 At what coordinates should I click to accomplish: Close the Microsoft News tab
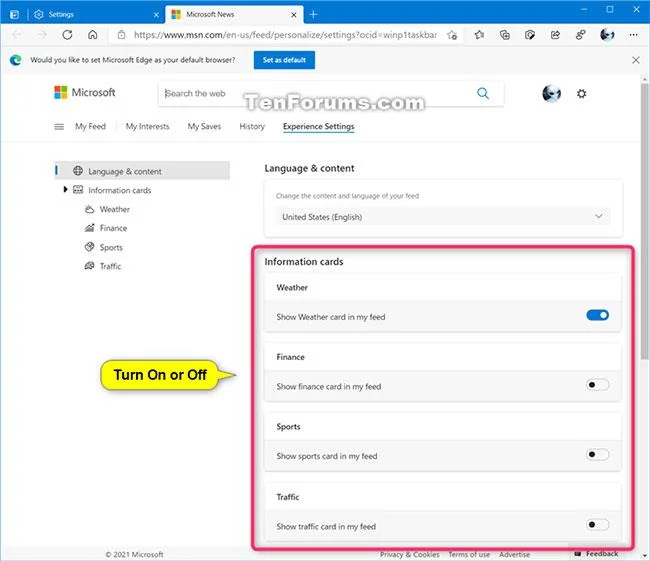point(293,15)
